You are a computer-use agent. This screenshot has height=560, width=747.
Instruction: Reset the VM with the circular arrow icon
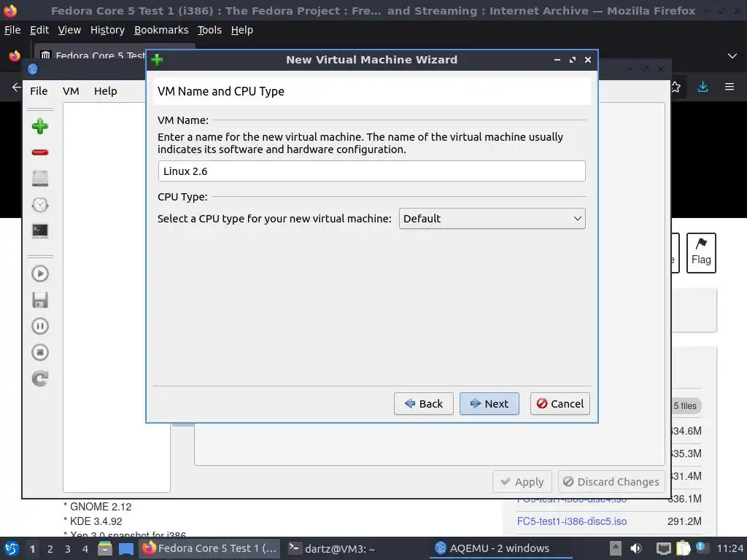(x=40, y=378)
